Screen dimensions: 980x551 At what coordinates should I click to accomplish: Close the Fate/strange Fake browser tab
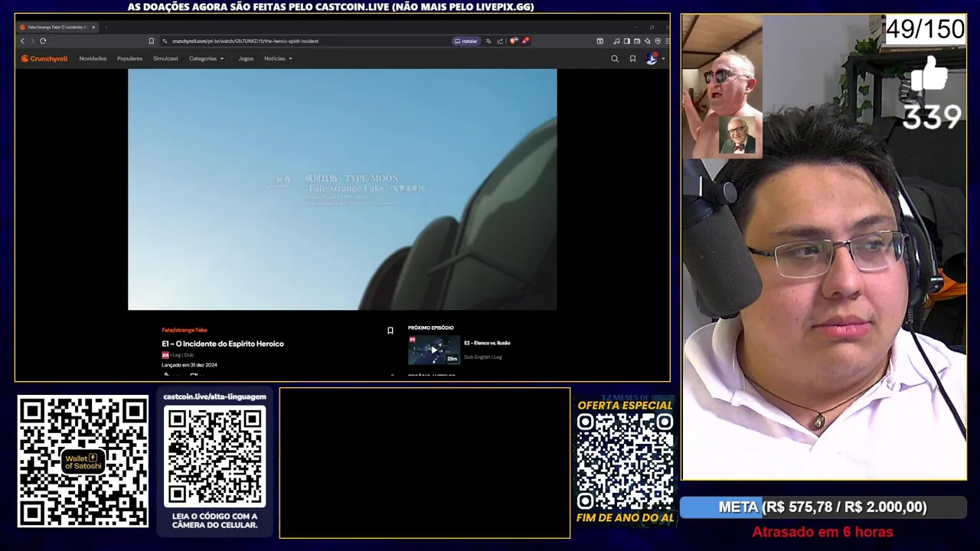pos(93,27)
